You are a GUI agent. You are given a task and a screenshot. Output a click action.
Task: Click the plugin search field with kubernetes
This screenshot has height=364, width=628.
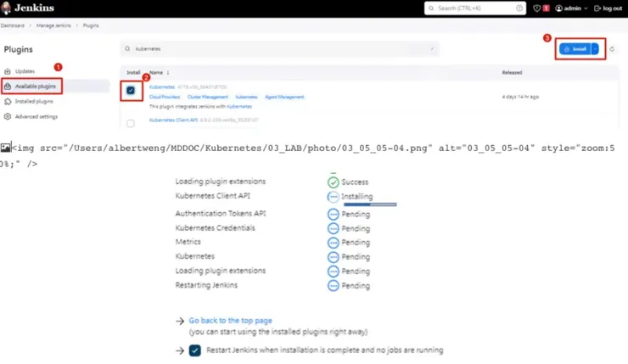pyautogui.click(x=279, y=49)
